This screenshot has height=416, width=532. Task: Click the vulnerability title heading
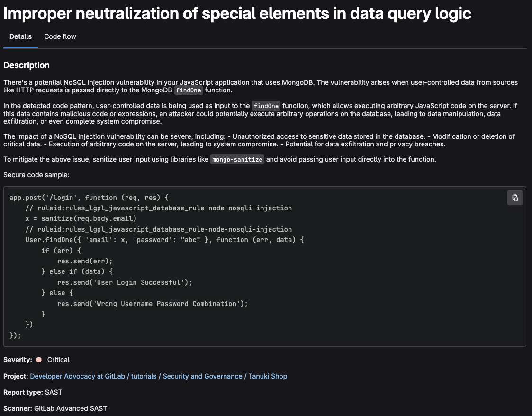[237, 13]
